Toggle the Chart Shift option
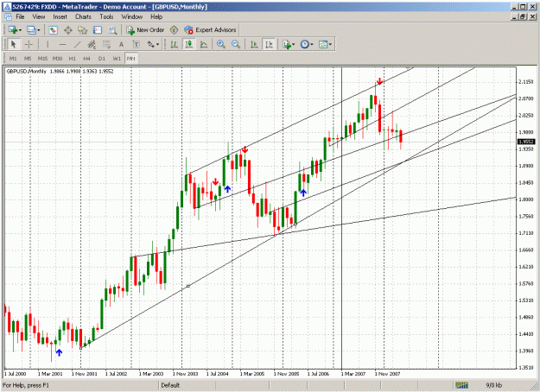Image resolution: width=540 pixels, height=392 pixels. [270, 44]
